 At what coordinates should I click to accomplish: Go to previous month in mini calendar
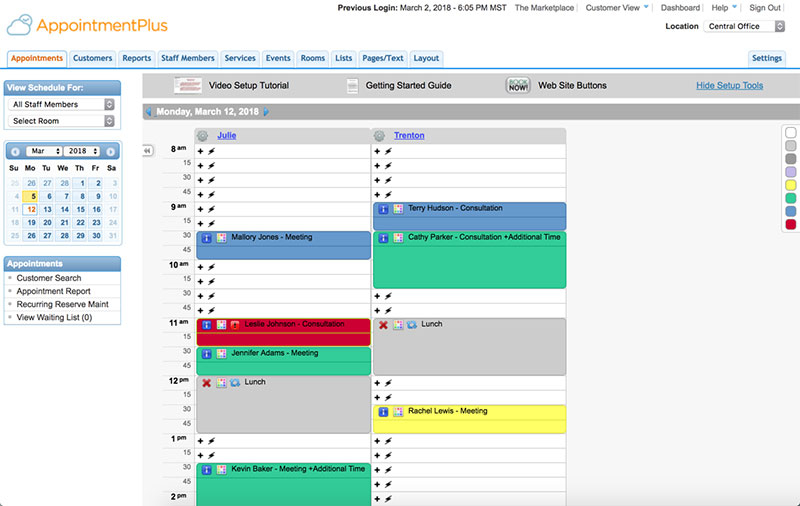[15, 151]
